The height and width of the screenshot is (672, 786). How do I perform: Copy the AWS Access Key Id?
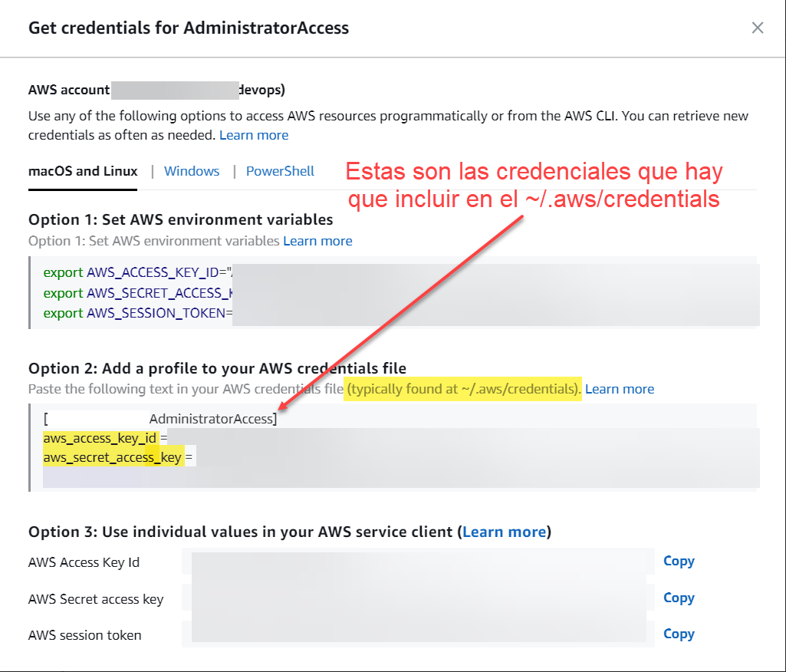(x=679, y=561)
